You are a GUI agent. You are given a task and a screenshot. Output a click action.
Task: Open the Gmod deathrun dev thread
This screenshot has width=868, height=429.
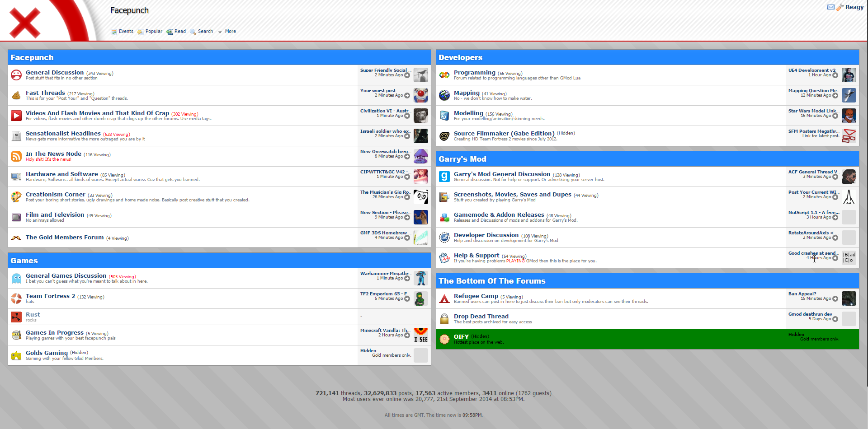pyautogui.click(x=810, y=314)
